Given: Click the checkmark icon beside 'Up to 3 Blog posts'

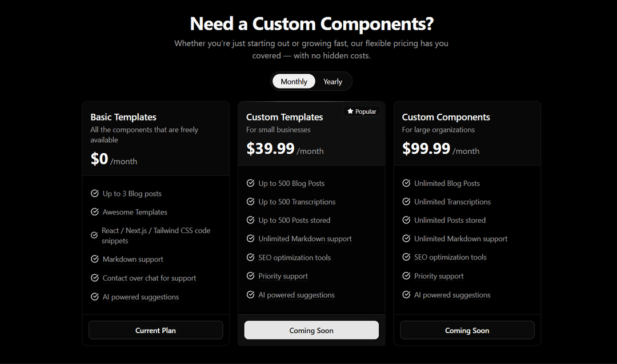Looking at the screenshot, I should (94, 193).
